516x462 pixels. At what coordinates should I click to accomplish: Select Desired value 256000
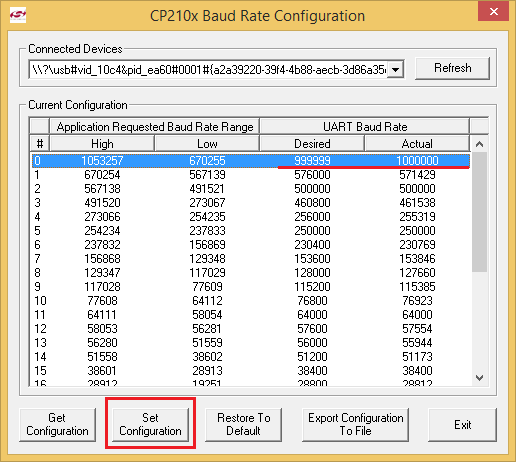pyautogui.click(x=312, y=217)
